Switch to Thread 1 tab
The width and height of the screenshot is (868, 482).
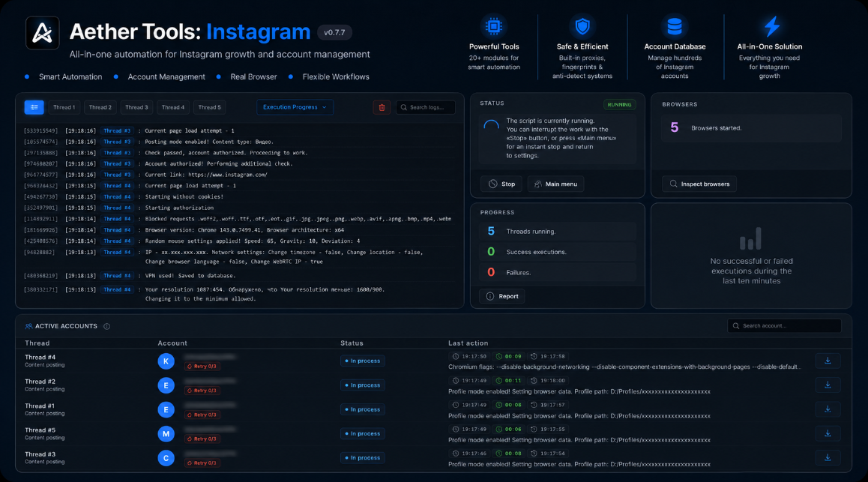point(64,107)
